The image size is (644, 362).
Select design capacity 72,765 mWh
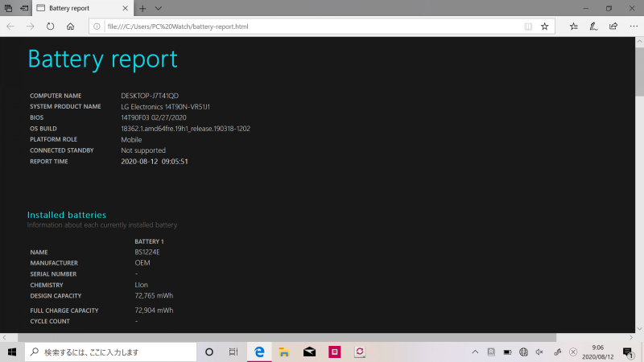pyautogui.click(x=154, y=295)
